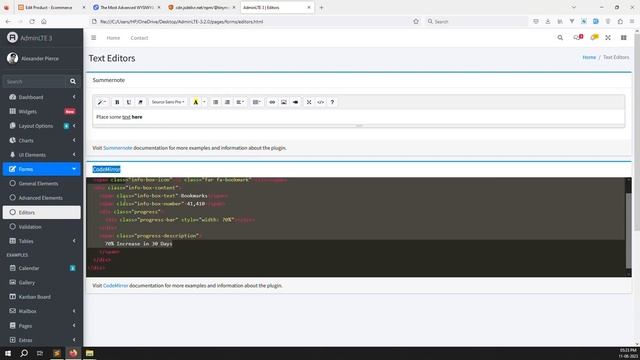Open the text color picker arrow
This screenshot has width=640, height=360.
coord(204,102)
